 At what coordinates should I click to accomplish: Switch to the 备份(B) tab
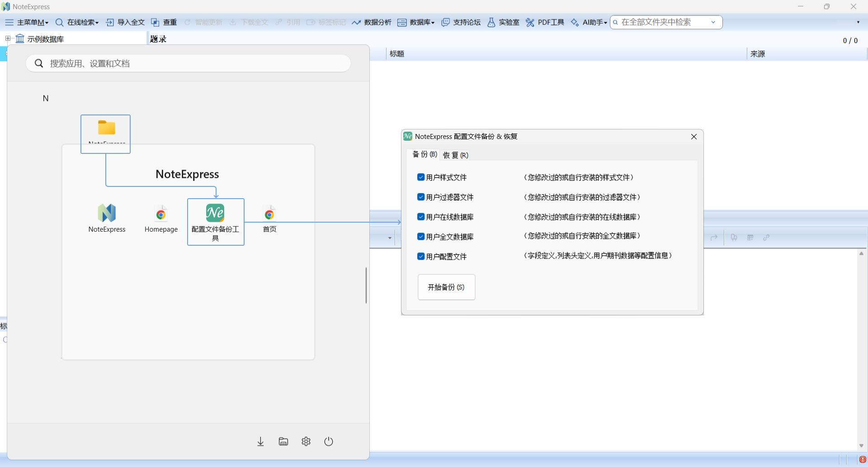425,154
